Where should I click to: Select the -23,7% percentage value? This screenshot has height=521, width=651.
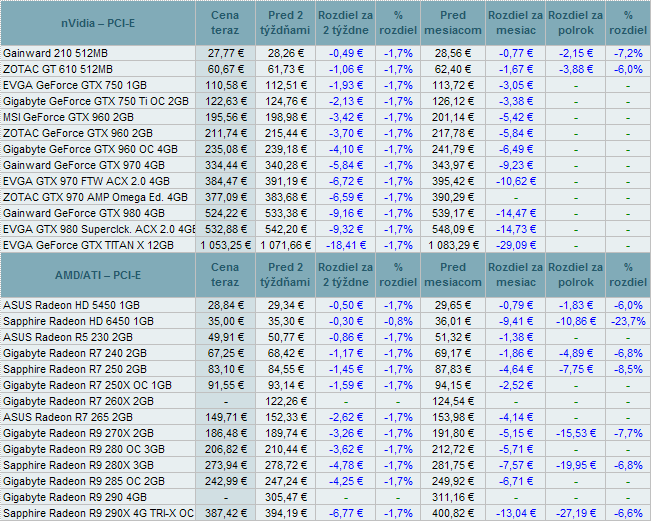click(628, 321)
